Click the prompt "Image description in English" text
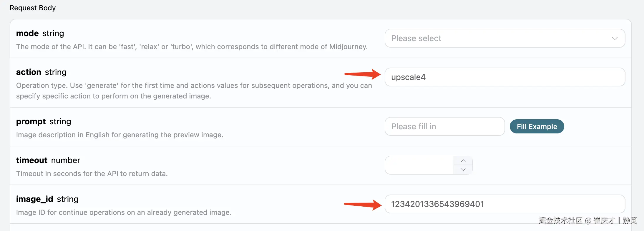This screenshot has height=231, width=644. pyautogui.click(x=119, y=135)
